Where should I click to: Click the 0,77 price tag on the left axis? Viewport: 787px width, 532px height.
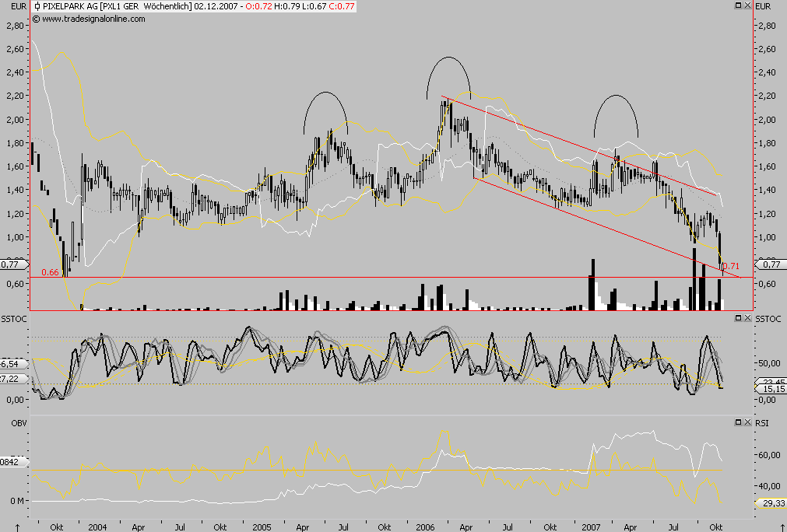(x=11, y=264)
